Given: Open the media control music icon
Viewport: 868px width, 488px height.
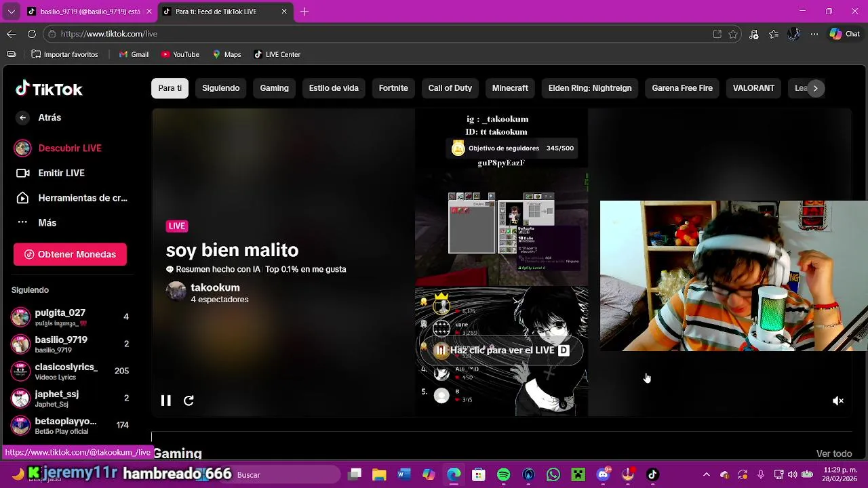Looking at the screenshot, I should pyautogui.click(x=754, y=34).
